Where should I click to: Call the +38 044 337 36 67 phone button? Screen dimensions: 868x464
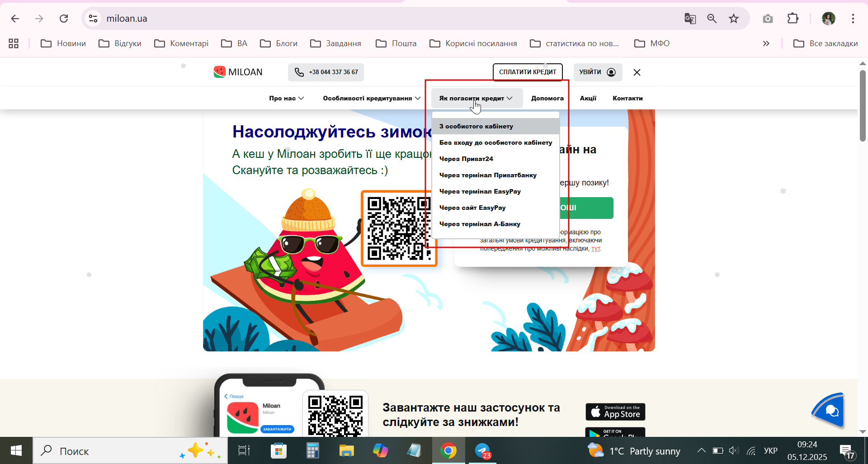click(x=326, y=72)
